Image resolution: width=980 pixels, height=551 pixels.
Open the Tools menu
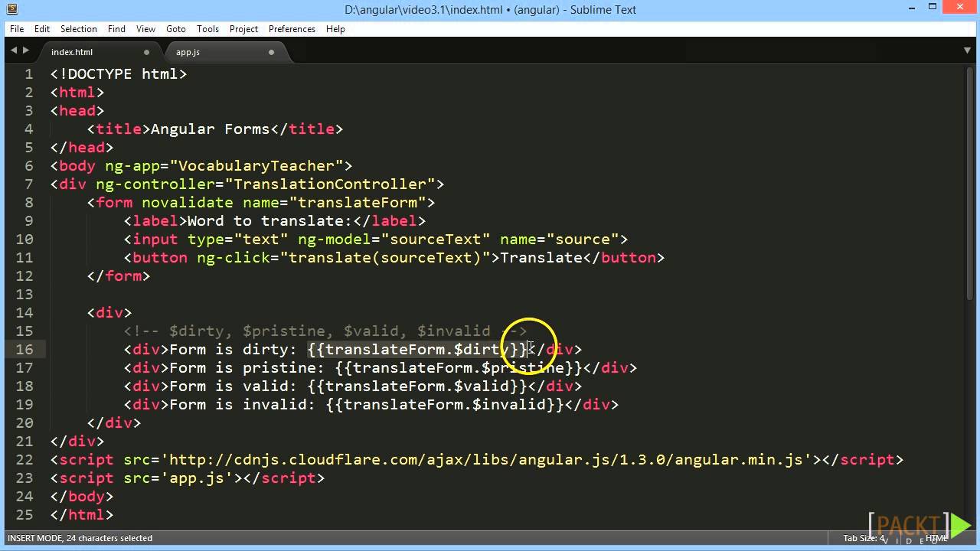207,29
